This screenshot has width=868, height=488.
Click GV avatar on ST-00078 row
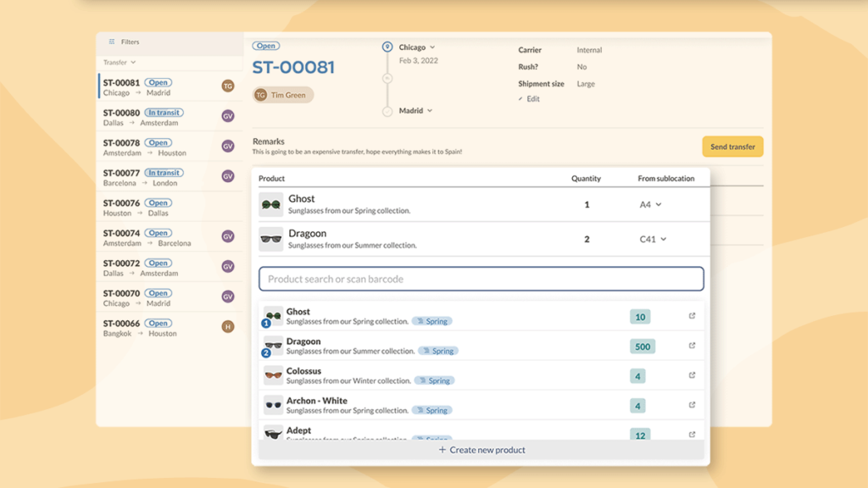[227, 146]
